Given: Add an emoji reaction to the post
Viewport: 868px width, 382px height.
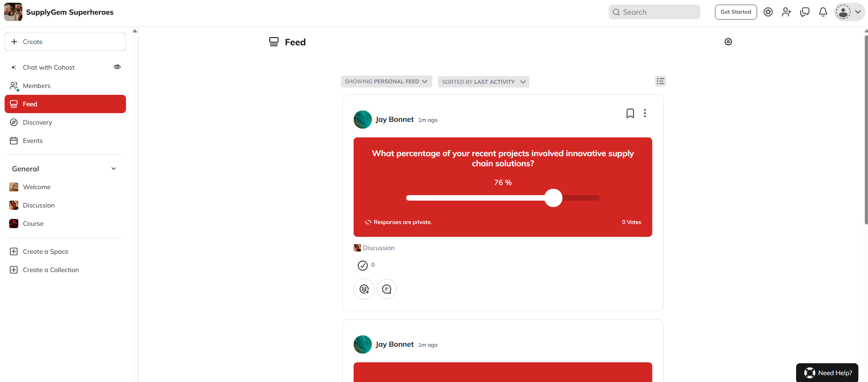Looking at the screenshot, I should click(x=364, y=289).
